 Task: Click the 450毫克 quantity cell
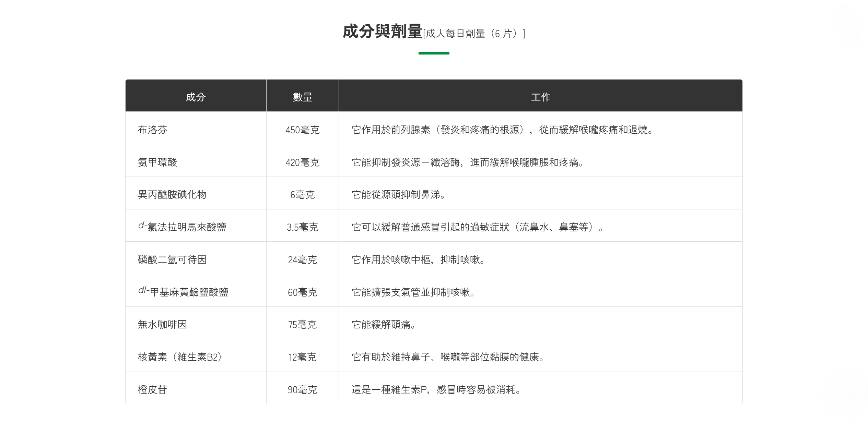click(x=302, y=130)
